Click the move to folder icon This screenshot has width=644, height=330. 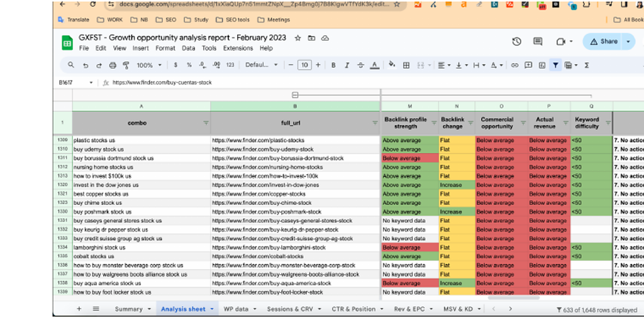312,38
